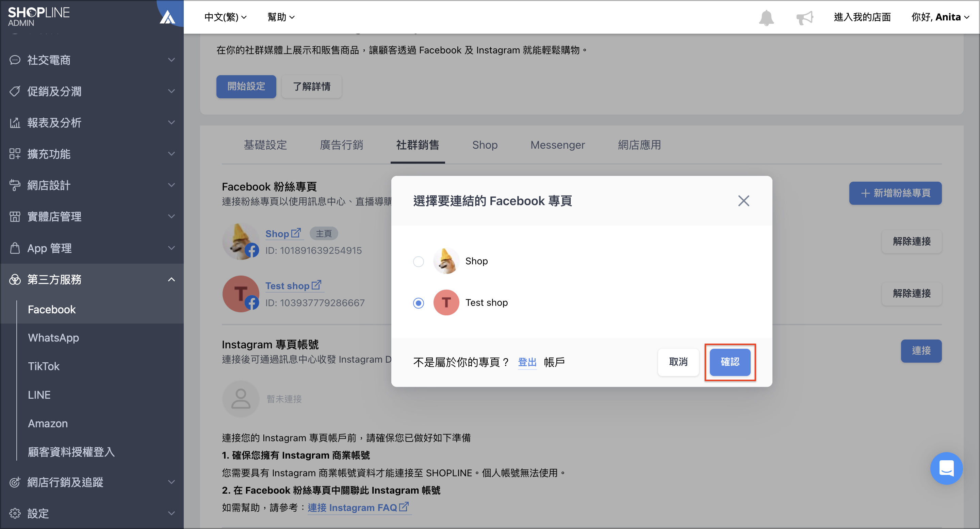Expand the 社交電商 sidebar section
The height and width of the screenshot is (529, 980).
[x=92, y=60]
